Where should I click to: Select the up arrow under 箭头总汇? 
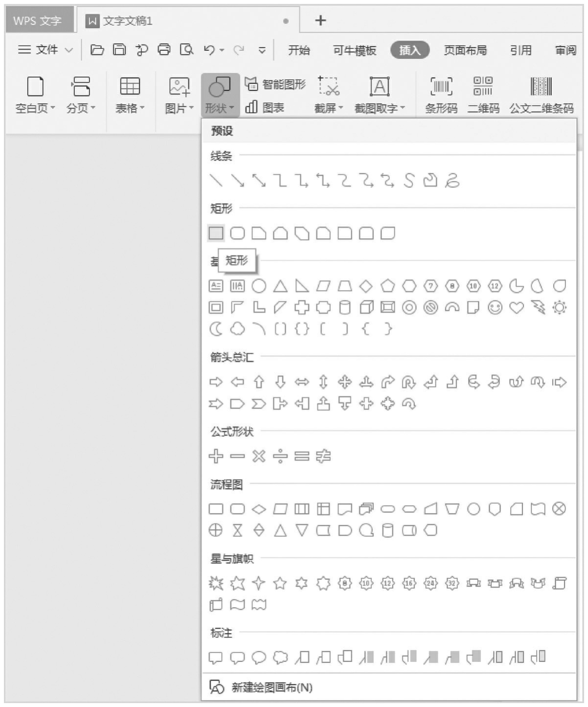(259, 382)
